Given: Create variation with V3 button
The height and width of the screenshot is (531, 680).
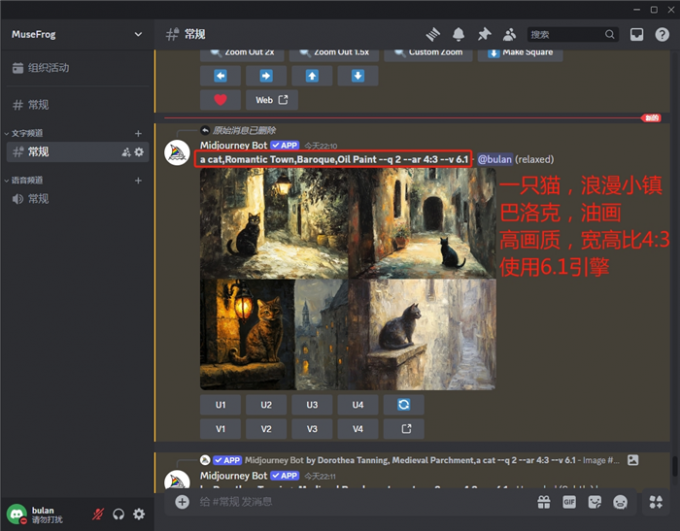Looking at the screenshot, I should (x=312, y=429).
